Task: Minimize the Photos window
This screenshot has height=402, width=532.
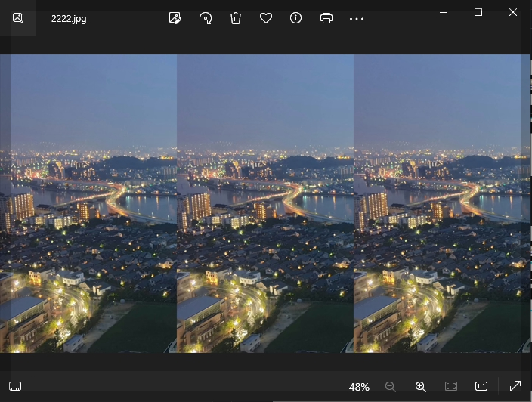Action: point(444,13)
